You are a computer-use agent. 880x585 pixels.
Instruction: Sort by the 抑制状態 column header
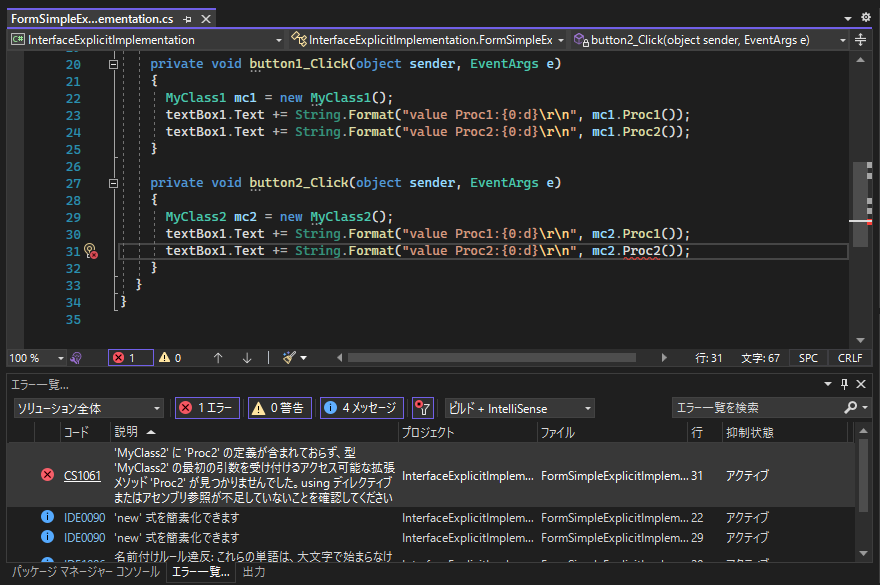[783, 432]
